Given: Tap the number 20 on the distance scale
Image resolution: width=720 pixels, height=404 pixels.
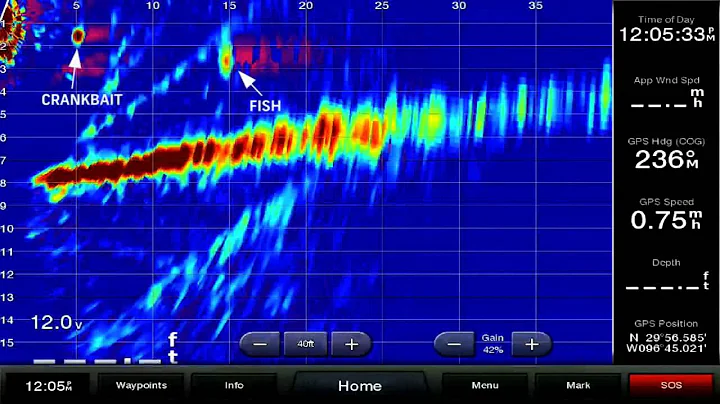Looking at the screenshot, I should [305, 6].
